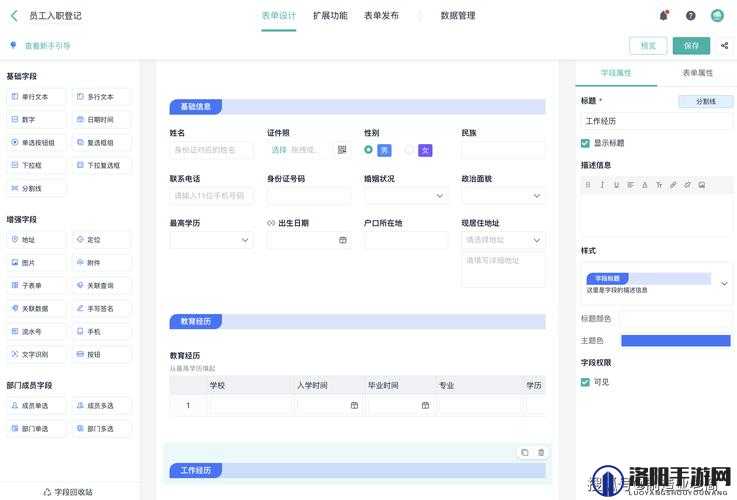Add a 数字 field
This screenshot has height=500, width=737.
(36, 120)
